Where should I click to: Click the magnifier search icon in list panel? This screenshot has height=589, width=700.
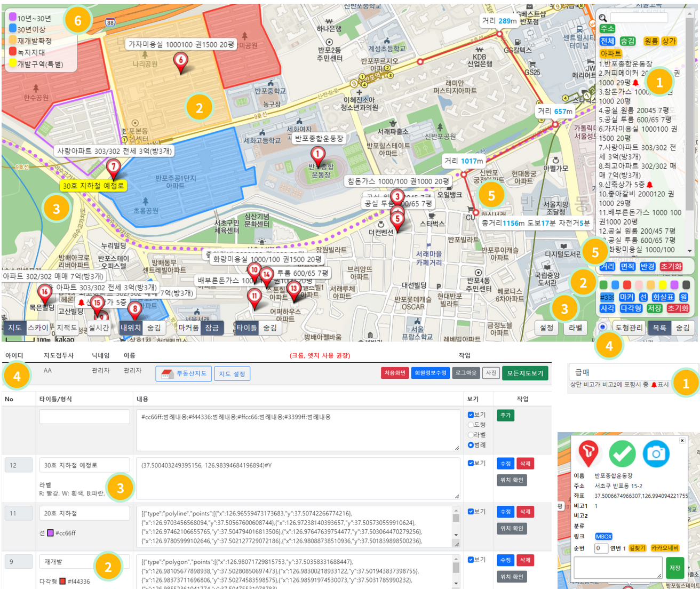[603, 18]
